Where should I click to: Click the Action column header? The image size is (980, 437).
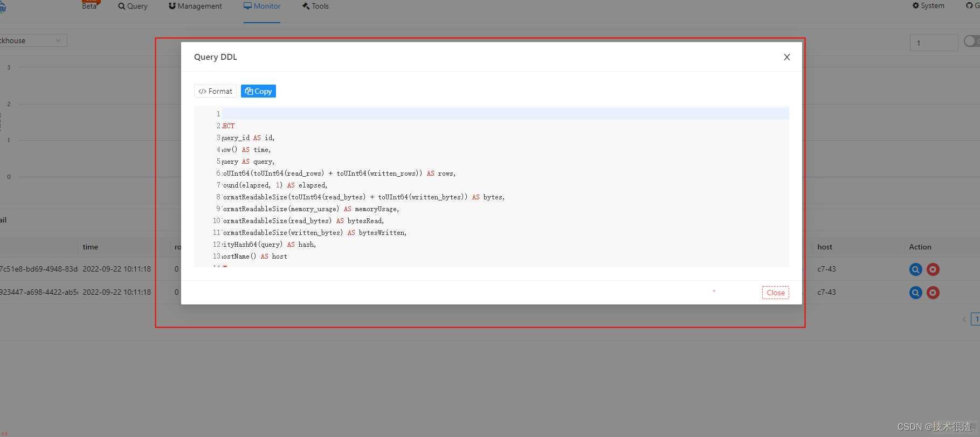(x=920, y=247)
